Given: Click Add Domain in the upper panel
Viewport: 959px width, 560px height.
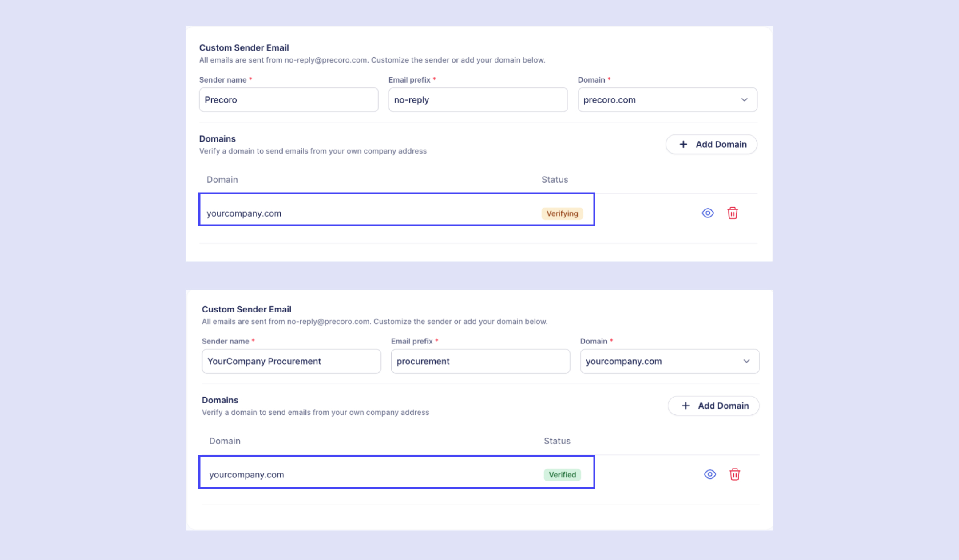Looking at the screenshot, I should (711, 144).
